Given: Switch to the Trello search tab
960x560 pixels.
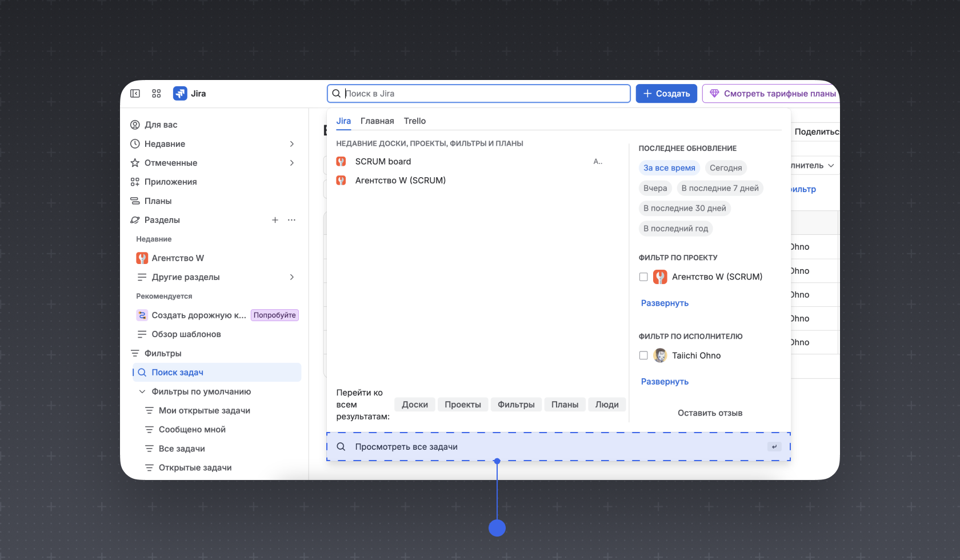Looking at the screenshot, I should pos(415,121).
